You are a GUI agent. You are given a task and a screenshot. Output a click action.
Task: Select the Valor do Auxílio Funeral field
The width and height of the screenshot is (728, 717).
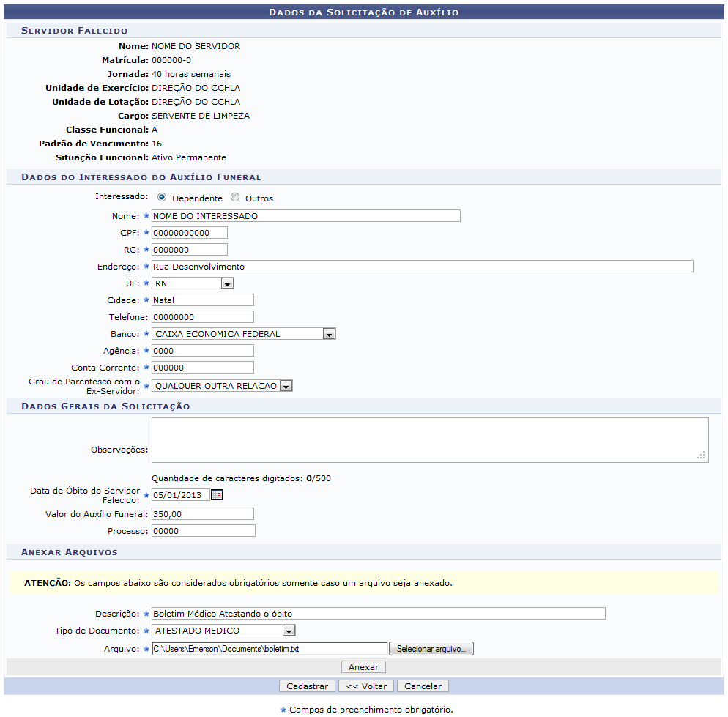tap(202, 514)
